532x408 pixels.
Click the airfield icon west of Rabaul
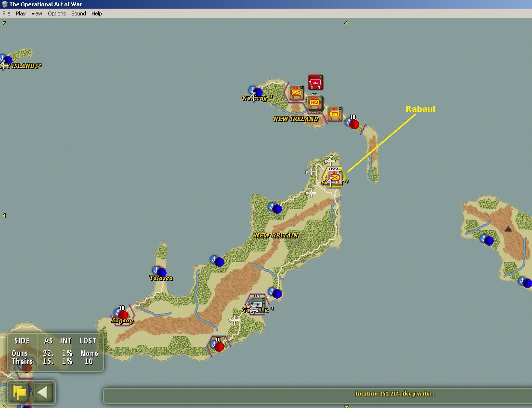(x=311, y=171)
